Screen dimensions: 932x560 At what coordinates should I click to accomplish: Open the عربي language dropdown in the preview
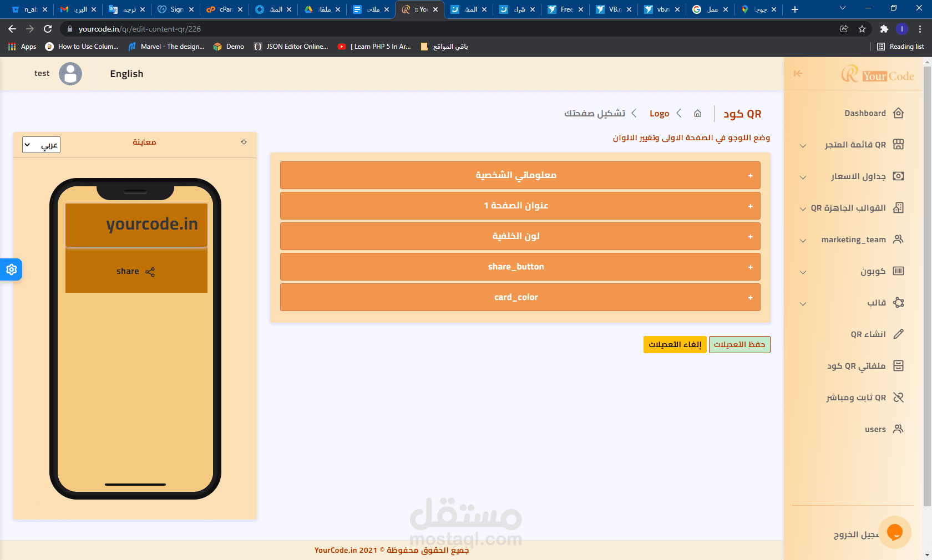[40, 144]
